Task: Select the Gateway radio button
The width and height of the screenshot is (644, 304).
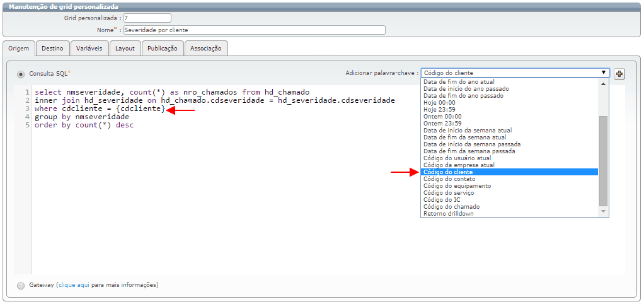Action: pyautogui.click(x=21, y=285)
